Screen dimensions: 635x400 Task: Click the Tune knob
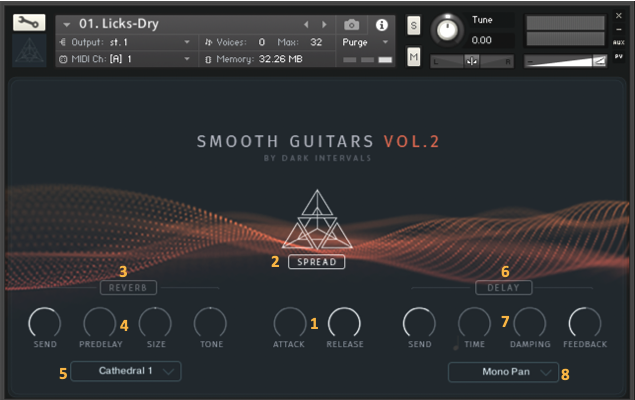(x=447, y=30)
